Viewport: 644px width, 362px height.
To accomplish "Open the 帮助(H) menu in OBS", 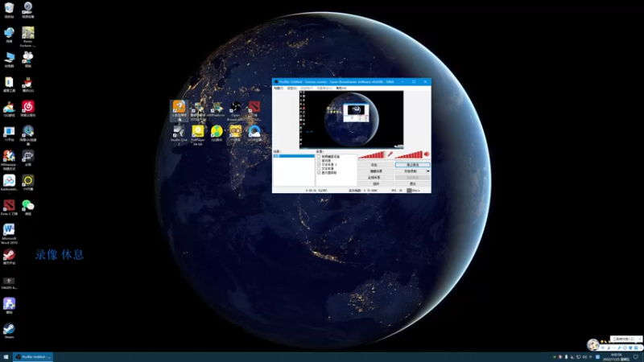I will 341,88.
